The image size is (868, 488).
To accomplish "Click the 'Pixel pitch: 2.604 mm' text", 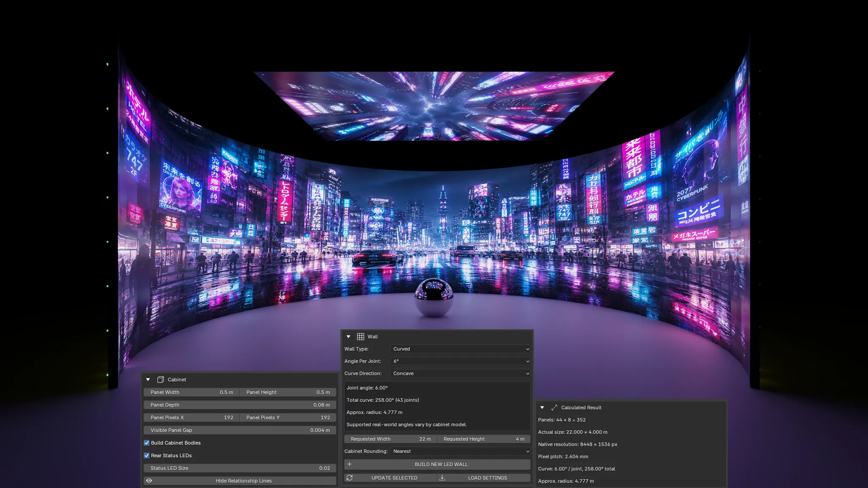I will (563, 457).
